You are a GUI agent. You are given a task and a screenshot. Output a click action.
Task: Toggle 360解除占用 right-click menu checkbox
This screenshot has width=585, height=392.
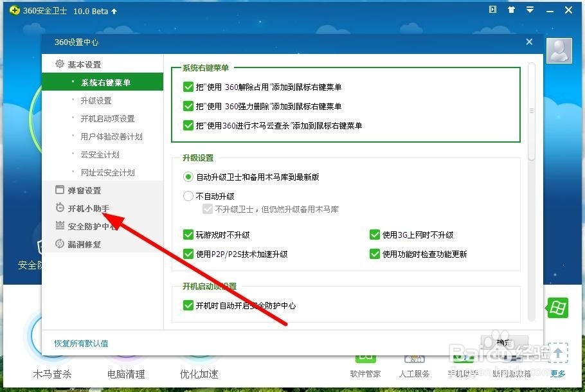(x=188, y=87)
